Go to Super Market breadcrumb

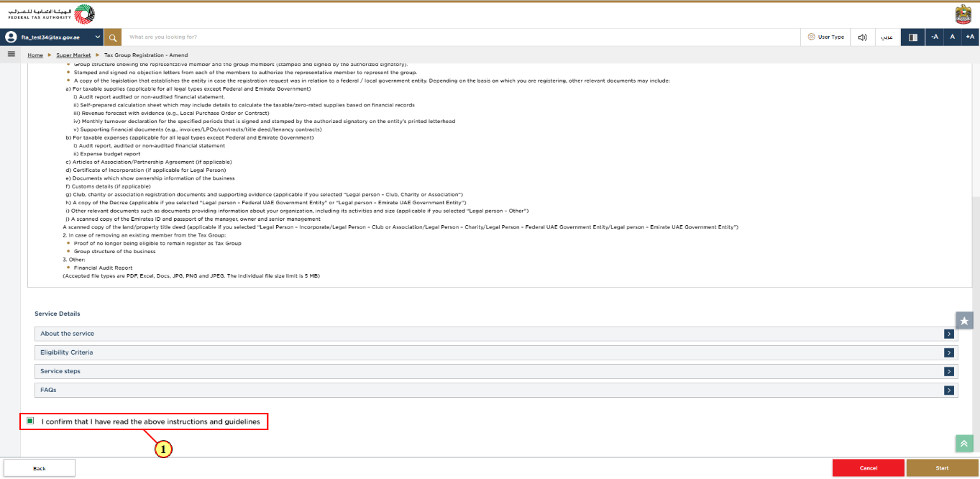pos(73,55)
